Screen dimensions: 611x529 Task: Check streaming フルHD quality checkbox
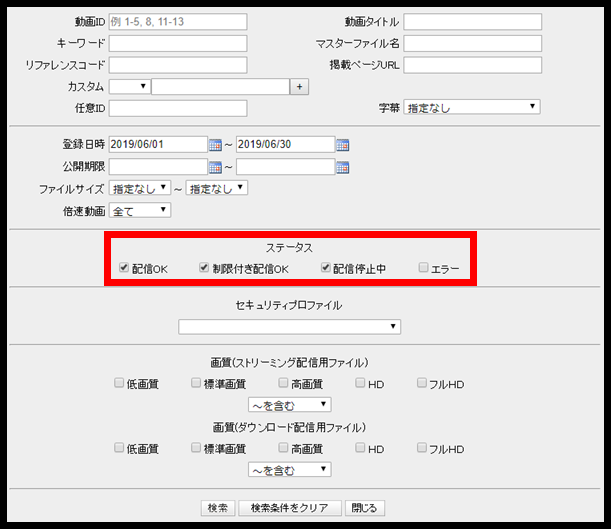tap(422, 383)
